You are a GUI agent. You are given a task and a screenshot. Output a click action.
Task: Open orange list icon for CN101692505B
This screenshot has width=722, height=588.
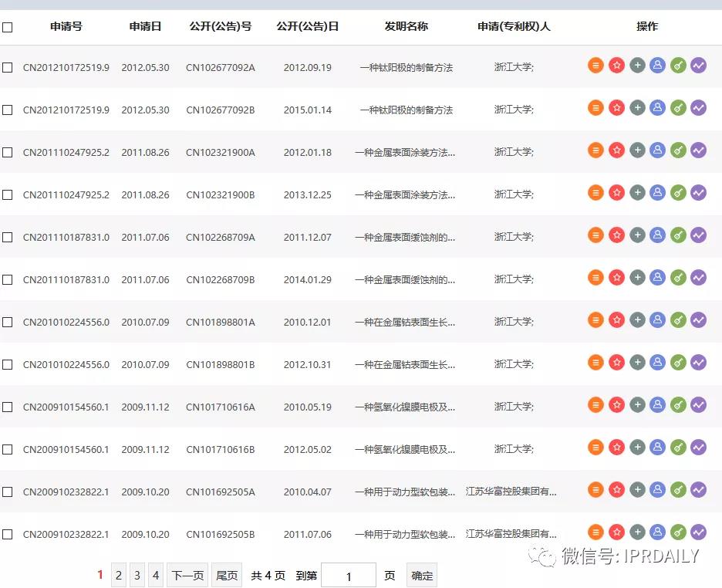[595, 532]
